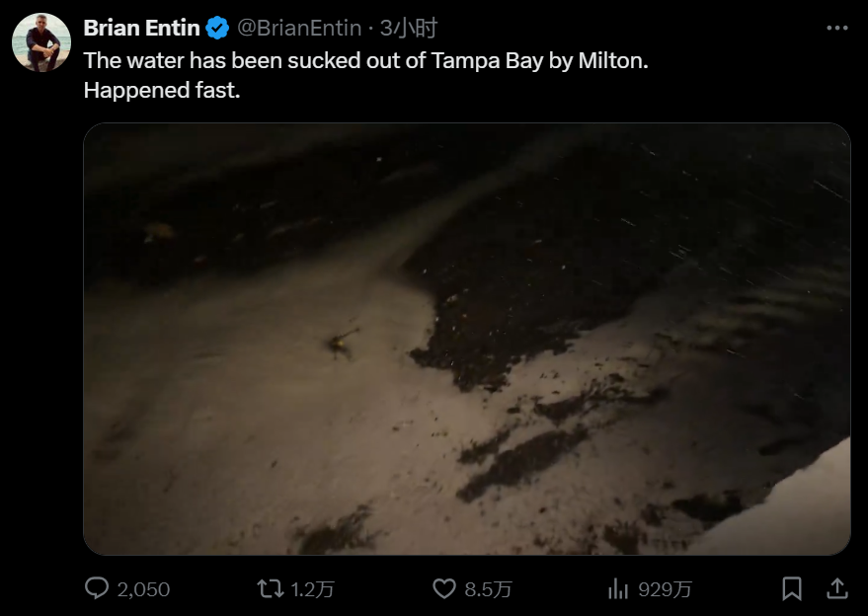This screenshot has height=616, width=868.
Task: Click the 8.5万 like count
Action: 488,589
